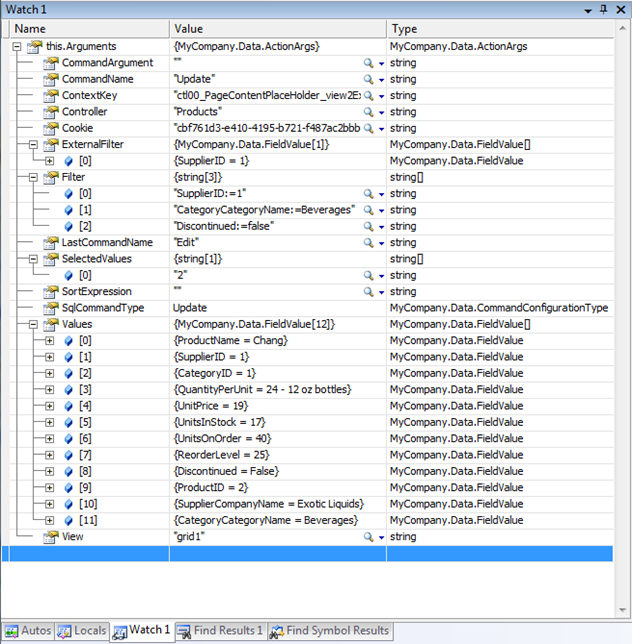Switch to the Locals tab

coord(80,630)
